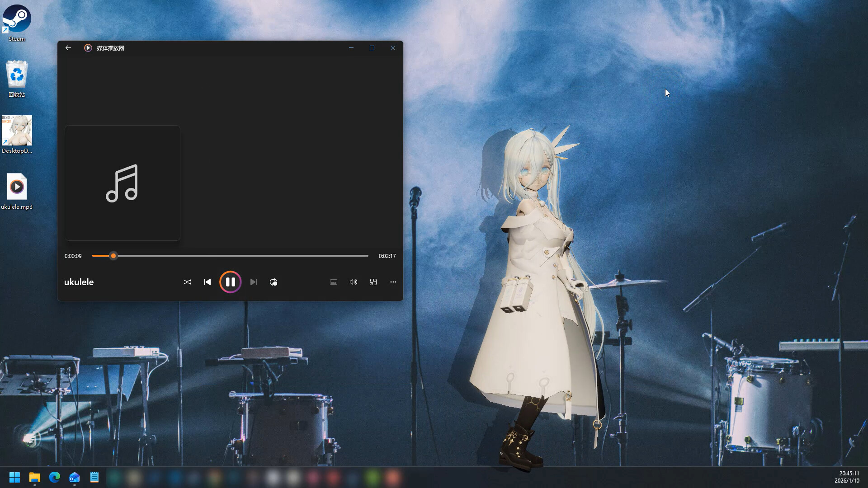Toggle repeat-one mode
This screenshot has width=868, height=488.
pyautogui.click(x=274, y=282)
